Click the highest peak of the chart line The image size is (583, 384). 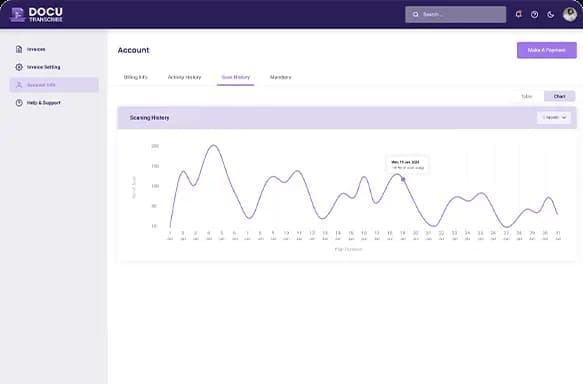[213, 145]
